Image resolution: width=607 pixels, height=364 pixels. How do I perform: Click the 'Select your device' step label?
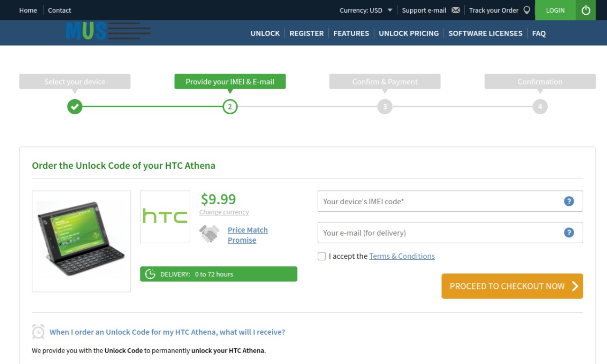click(x=75, y=82)
